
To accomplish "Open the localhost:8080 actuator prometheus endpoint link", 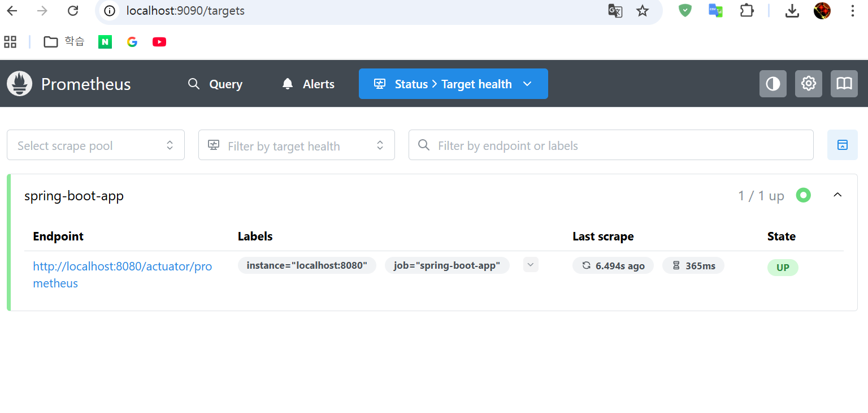I will [x=123, y=274].
